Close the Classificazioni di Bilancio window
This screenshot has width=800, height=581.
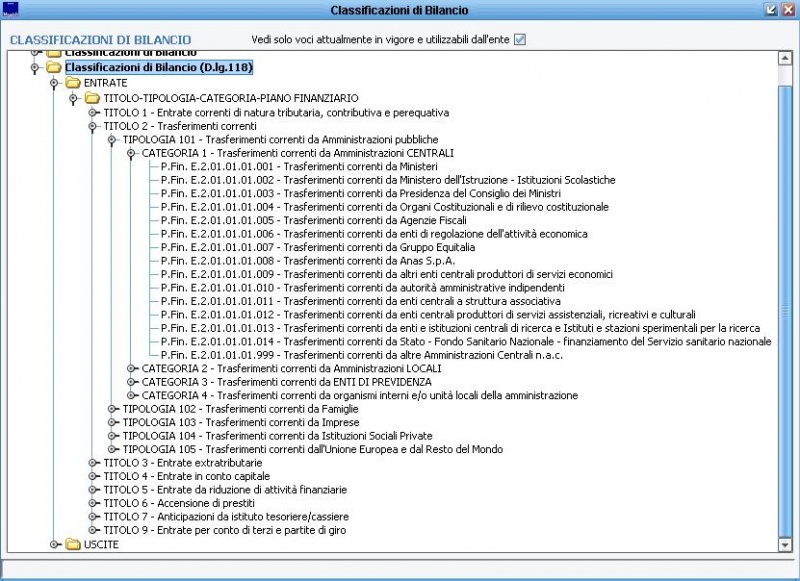(x=788, y=10)
